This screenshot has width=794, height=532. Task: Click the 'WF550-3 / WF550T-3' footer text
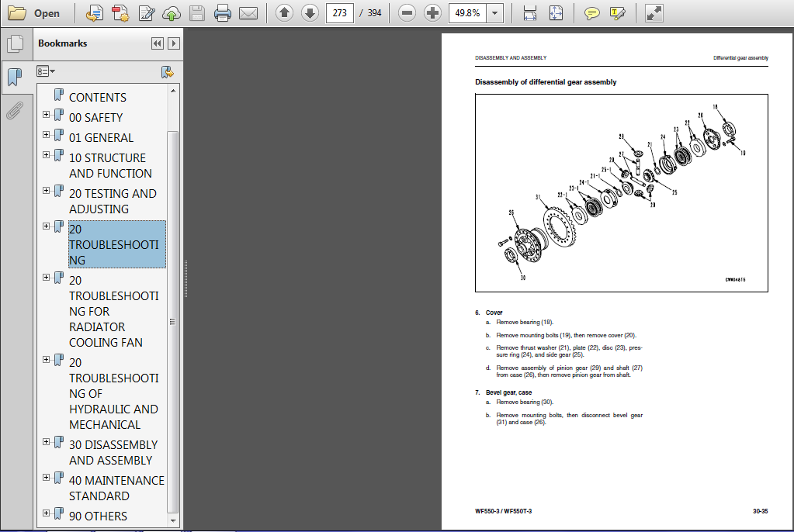[x=504, y=511]
